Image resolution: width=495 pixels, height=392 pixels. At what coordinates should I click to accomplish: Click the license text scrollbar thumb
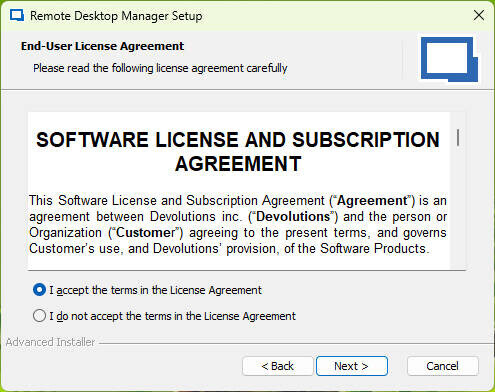458,137
